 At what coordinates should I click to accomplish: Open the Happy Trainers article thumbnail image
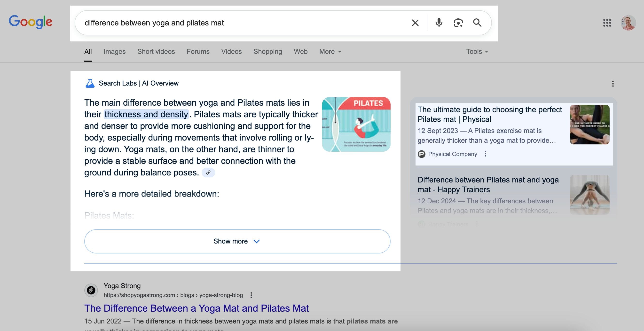[x=589, y=195]
